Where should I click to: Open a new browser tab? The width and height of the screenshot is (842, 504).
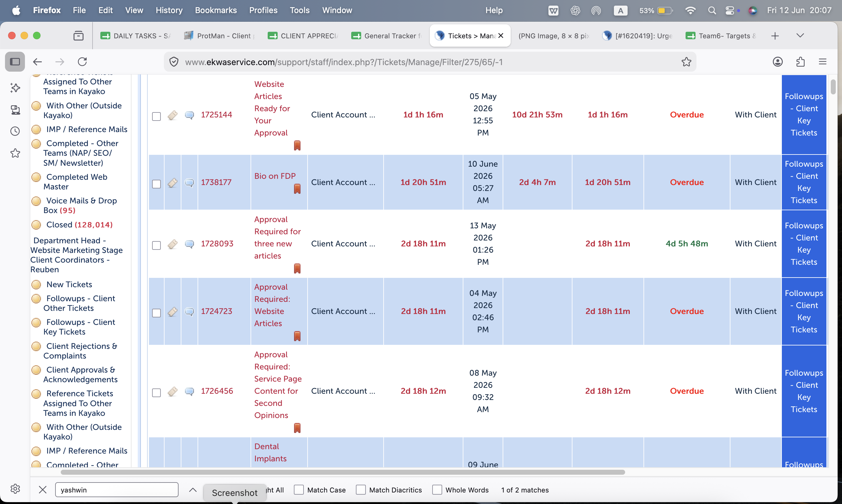775,36
